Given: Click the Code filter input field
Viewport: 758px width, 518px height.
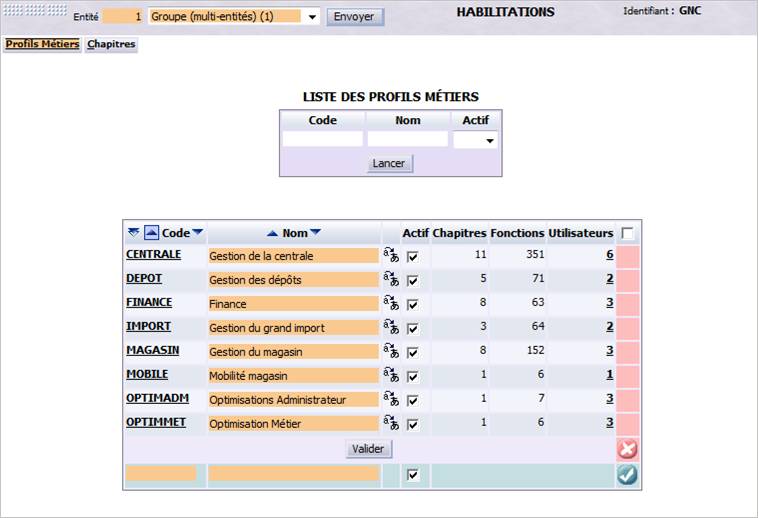Looking at the screenshot, I should [322, 139].
